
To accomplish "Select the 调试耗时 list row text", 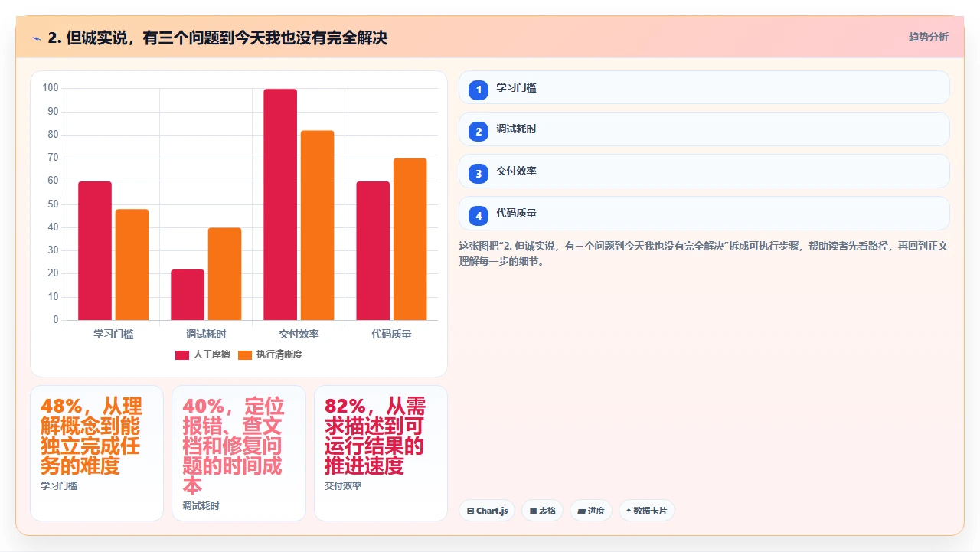I will [x=516, y=129].
